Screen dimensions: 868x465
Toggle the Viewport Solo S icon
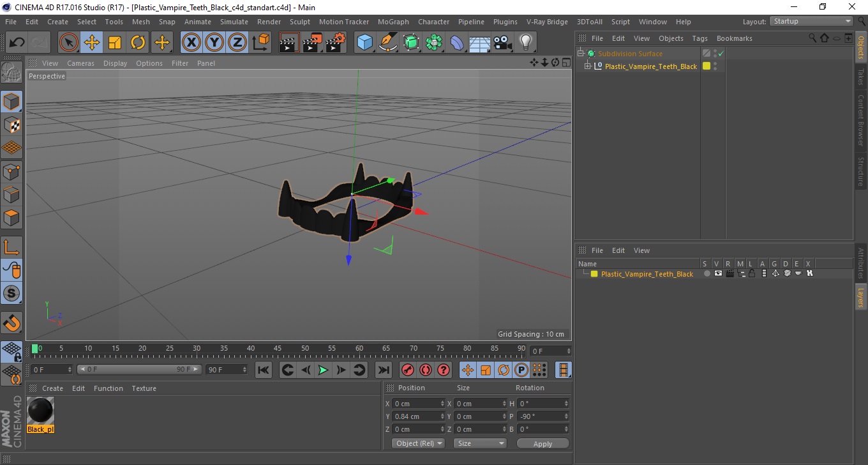click(x=11, y=293)
